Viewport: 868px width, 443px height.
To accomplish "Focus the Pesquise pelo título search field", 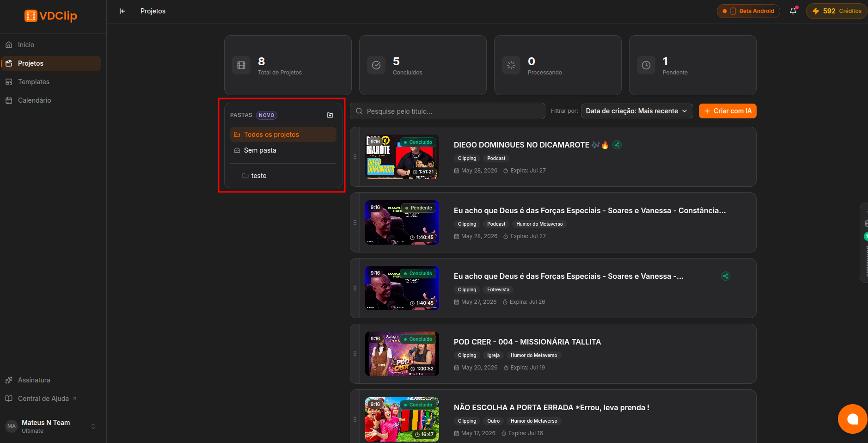I will pyautogui.click(x=447, y=111).
